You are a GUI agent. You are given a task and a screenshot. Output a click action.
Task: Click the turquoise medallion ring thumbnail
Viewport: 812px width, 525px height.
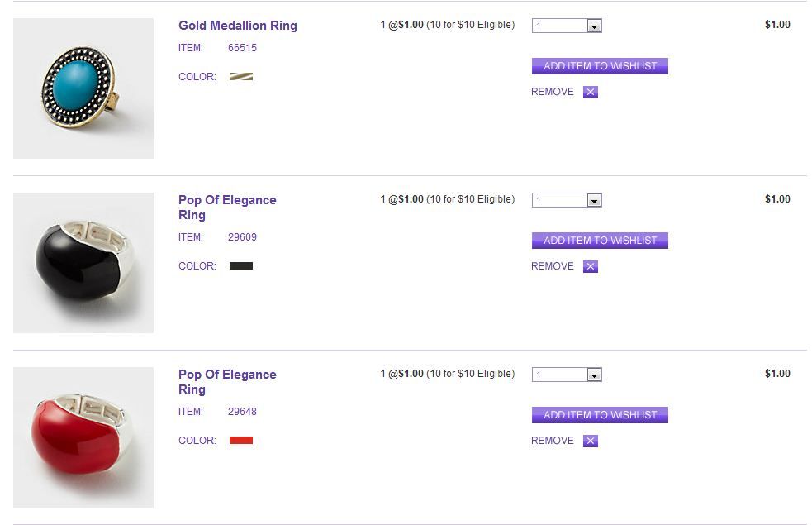pos(83,88)
